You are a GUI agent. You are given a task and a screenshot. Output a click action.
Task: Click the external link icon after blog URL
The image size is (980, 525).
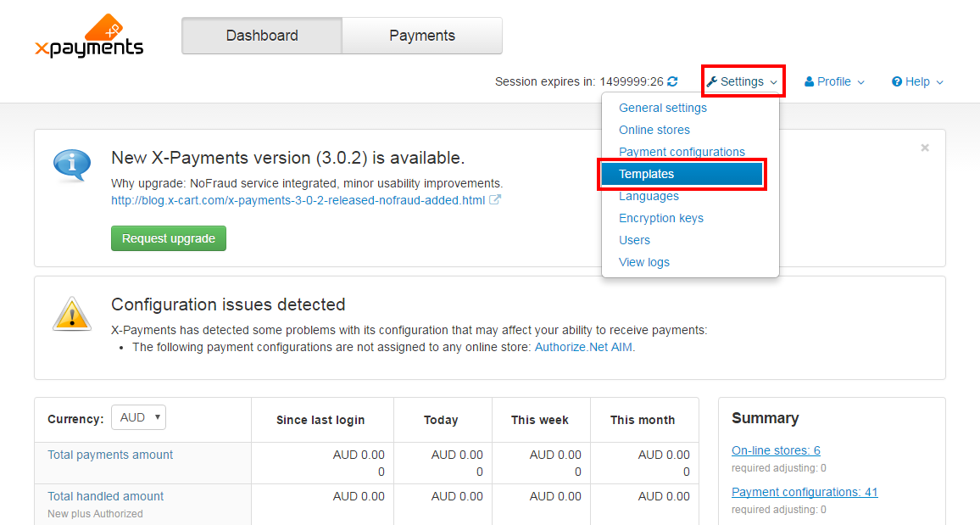494,200
